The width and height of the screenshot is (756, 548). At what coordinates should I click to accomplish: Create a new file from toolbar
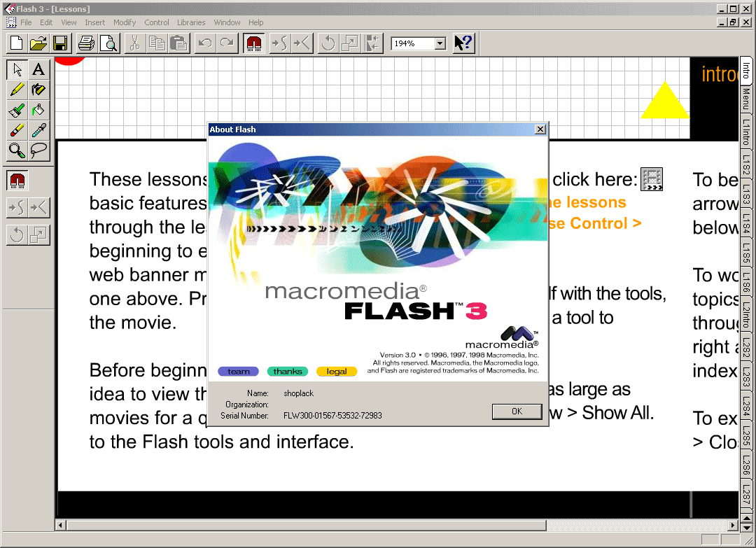point(17,43)
